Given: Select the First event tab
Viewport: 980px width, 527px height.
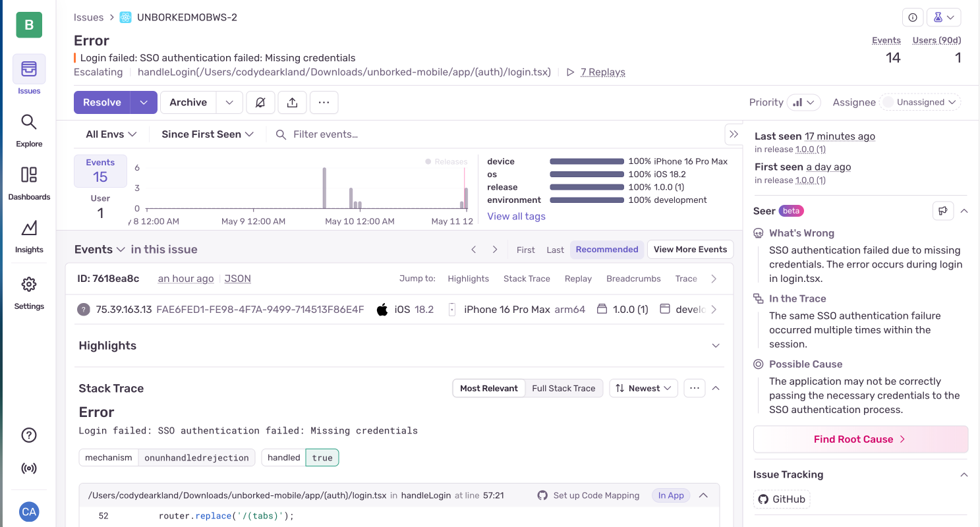Looking at the screenshot, I should click(x=526, y=250).
